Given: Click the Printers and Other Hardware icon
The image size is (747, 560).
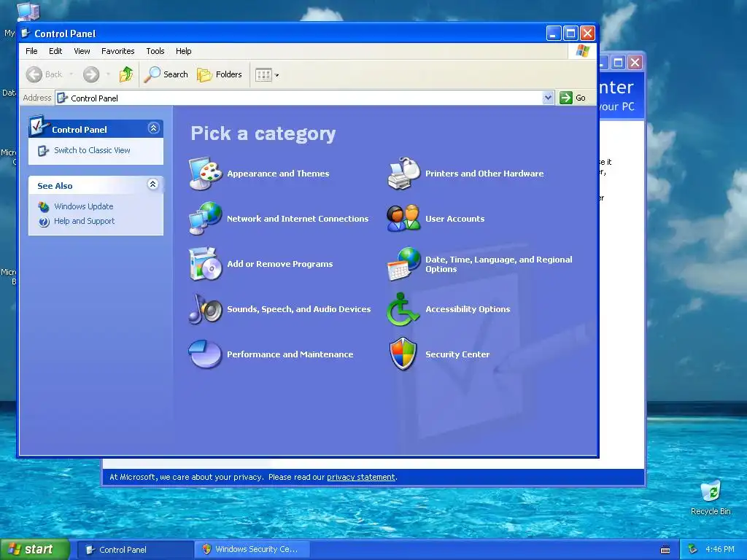Looking at the screenshot, I should click(403, 174).
